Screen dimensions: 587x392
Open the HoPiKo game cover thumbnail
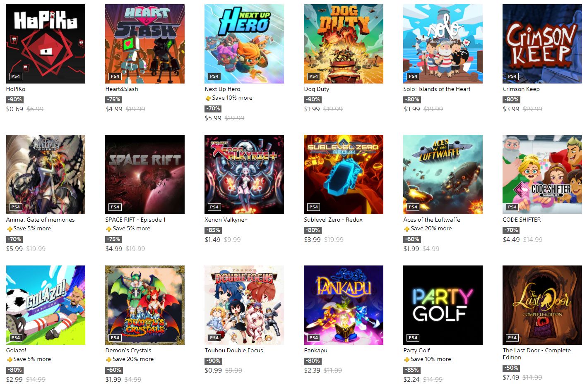click(x=46, y=44)
